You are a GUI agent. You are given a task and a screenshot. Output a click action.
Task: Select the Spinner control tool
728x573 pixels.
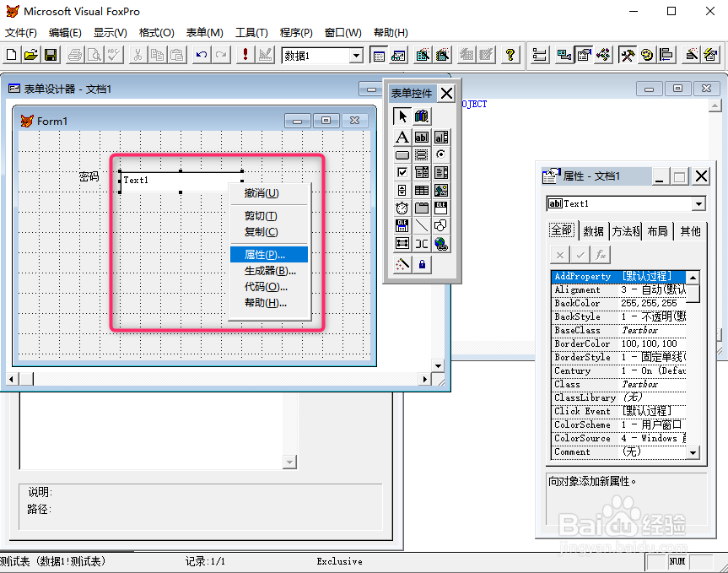(402, 191)
